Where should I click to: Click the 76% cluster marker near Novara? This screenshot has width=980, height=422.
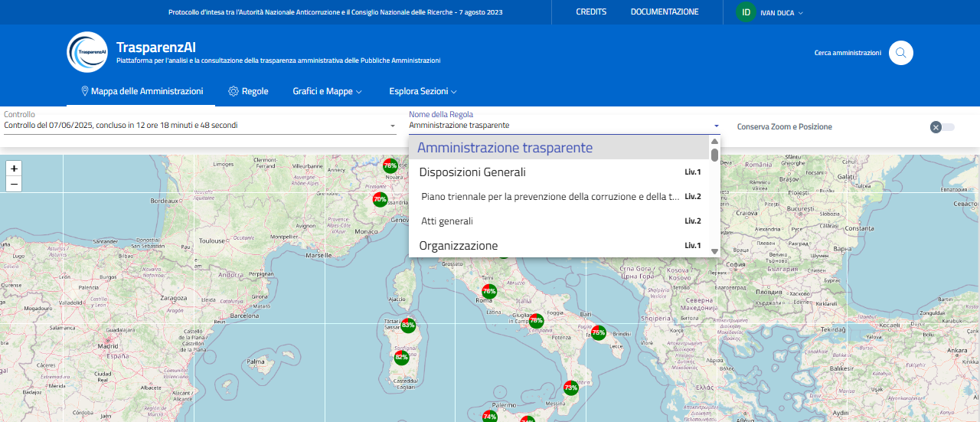[390, 165]
